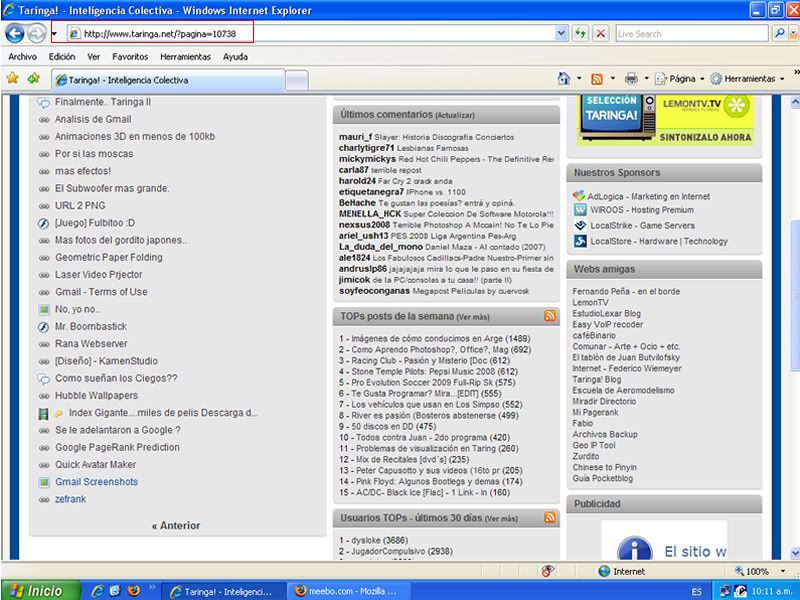Open the Archivo menu

[22, 57]
